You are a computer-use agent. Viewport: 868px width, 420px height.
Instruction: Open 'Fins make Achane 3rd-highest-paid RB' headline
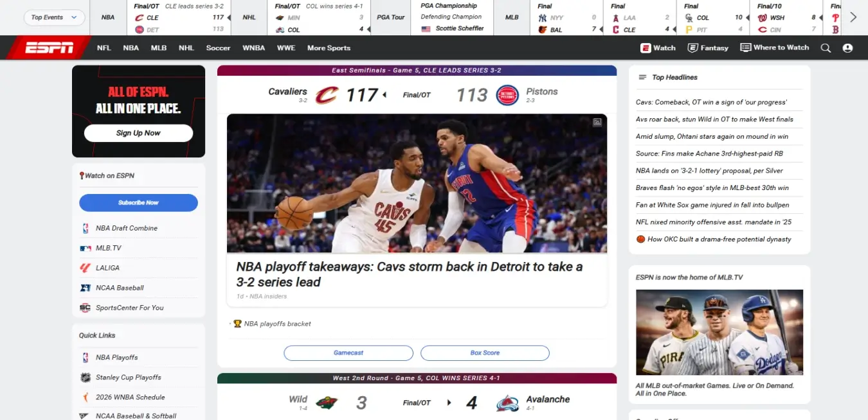(709, 153)
